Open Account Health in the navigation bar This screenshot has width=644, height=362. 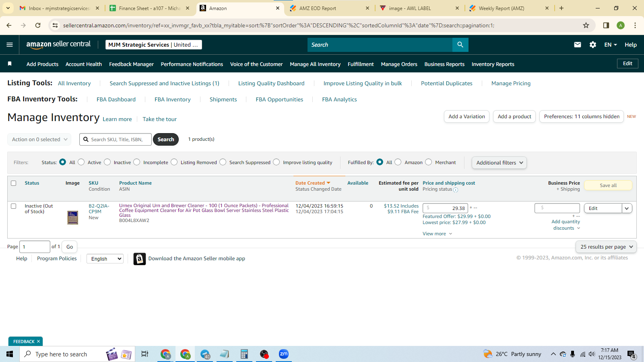click(84, 64)
